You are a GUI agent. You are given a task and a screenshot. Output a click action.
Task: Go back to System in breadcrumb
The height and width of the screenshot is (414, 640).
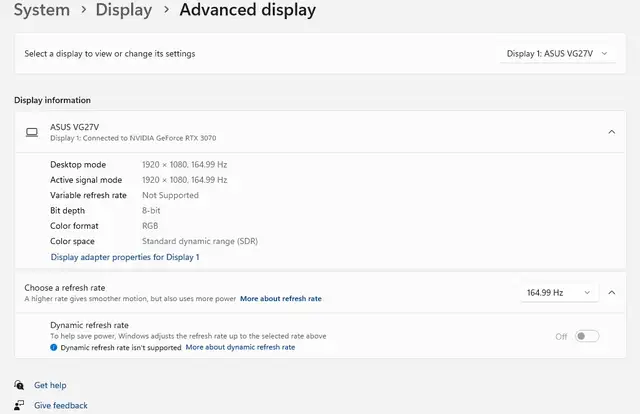point(42,10)
